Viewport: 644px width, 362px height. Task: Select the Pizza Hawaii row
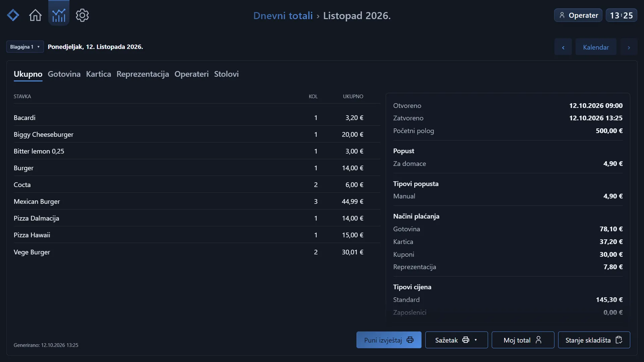coord(197,235)
